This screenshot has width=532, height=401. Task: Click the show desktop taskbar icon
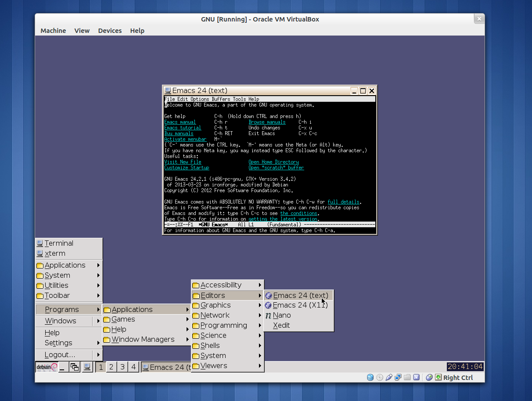63,367
